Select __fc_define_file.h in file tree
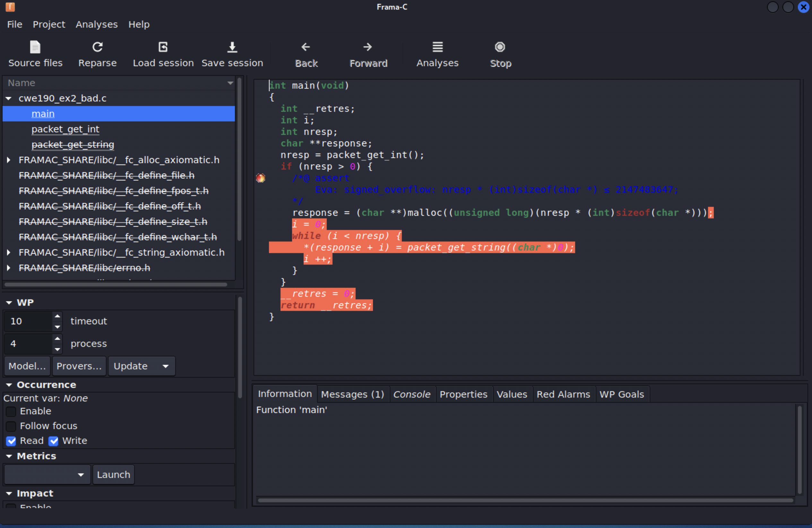The image size is (812, 528). (x=107, y=175)
